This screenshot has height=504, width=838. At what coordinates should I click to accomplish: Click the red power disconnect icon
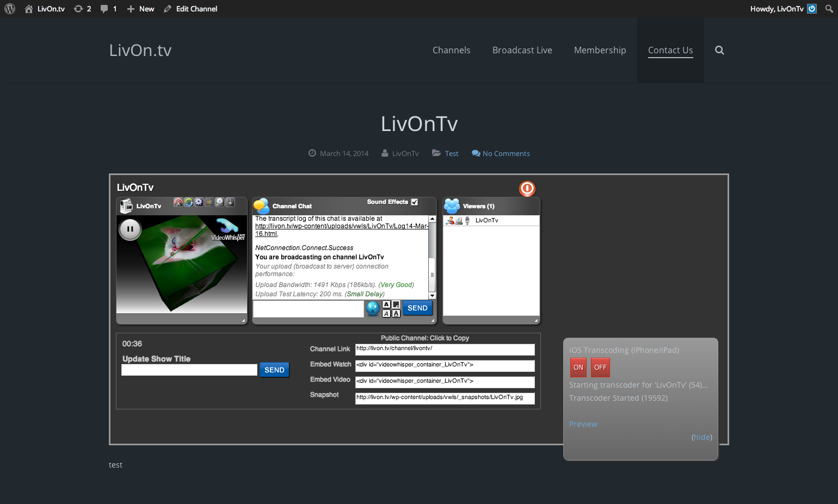click(527, 189)
